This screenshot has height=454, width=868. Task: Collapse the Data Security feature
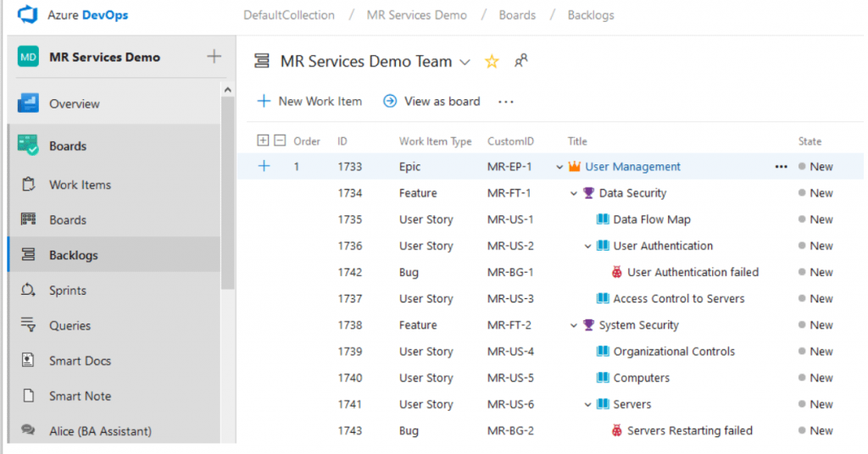pyautogui.click(x=574, y=194)
